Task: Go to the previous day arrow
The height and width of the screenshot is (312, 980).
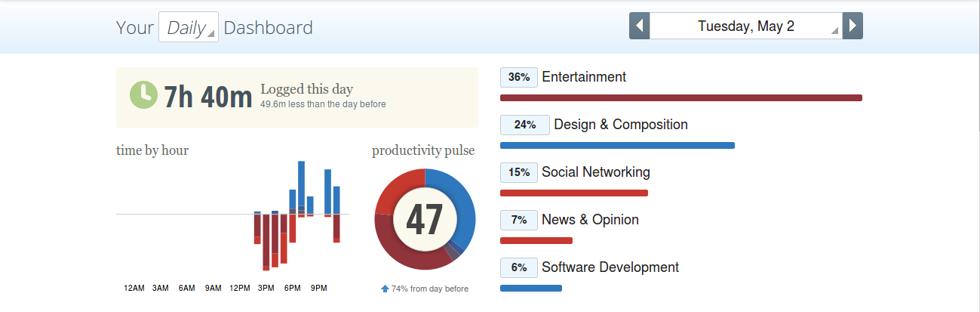Action: (x=639, y=26)
